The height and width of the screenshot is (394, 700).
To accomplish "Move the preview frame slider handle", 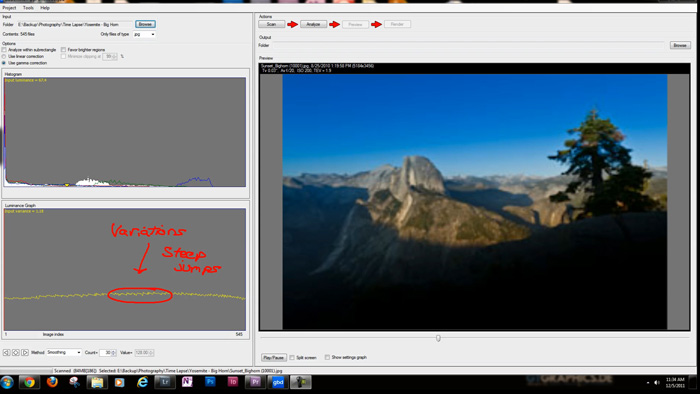I will coord(438,338).
